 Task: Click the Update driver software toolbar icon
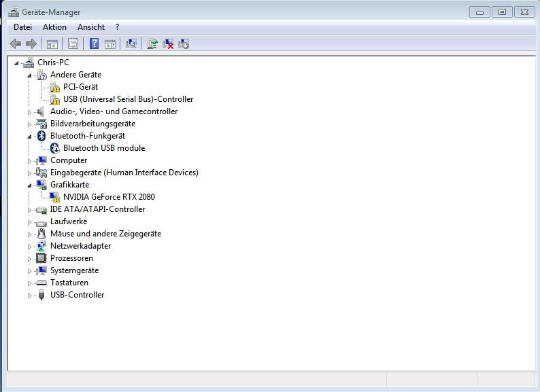(152, 43)
